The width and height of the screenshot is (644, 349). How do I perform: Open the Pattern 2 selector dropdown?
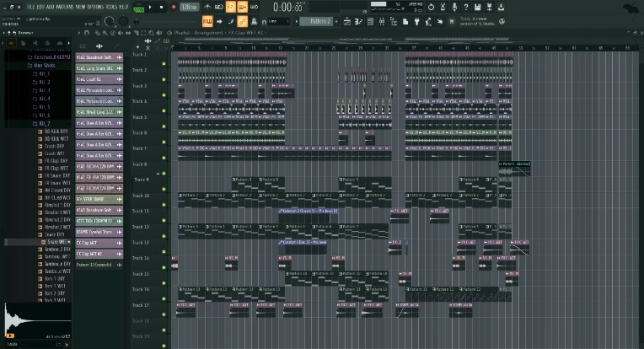[316, 20]
